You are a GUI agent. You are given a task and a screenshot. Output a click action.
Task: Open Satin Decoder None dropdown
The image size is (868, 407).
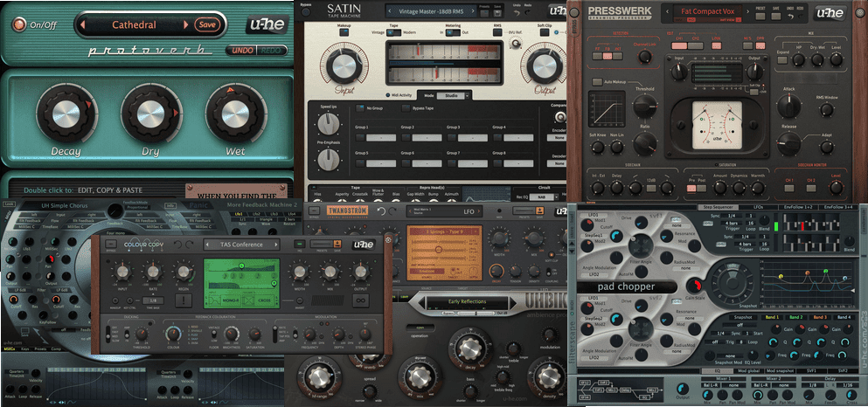click(559, 163)
